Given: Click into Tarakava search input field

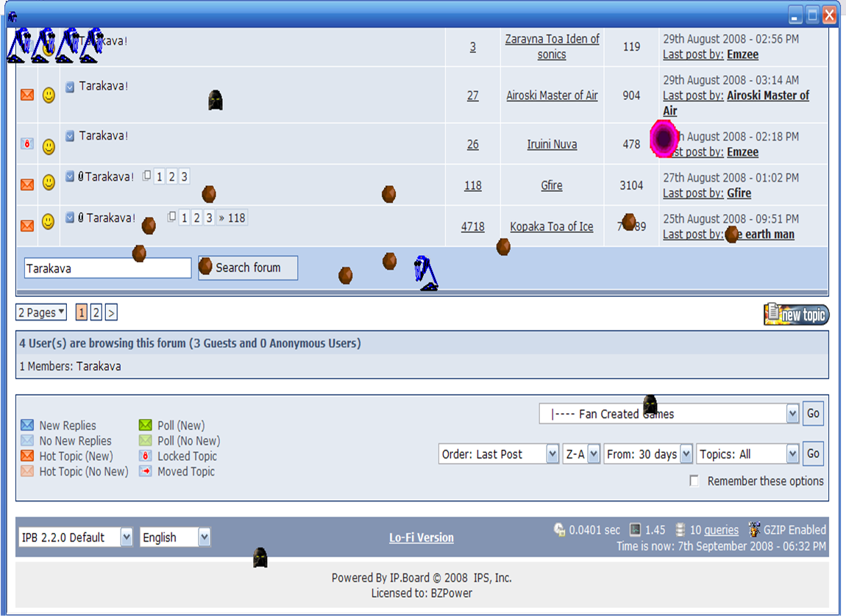Looking at the screenshot, I should point(107,268).
